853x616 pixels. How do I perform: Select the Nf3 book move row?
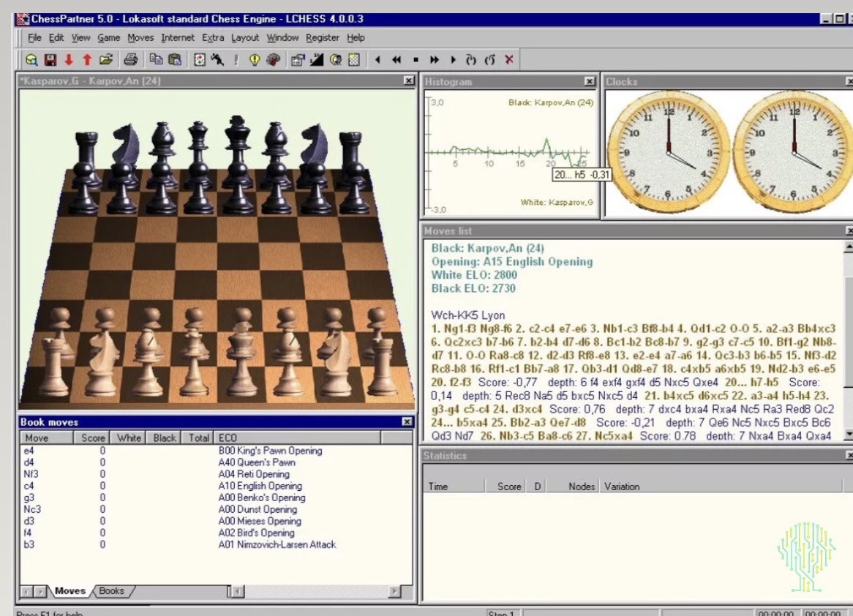point(216,474)
